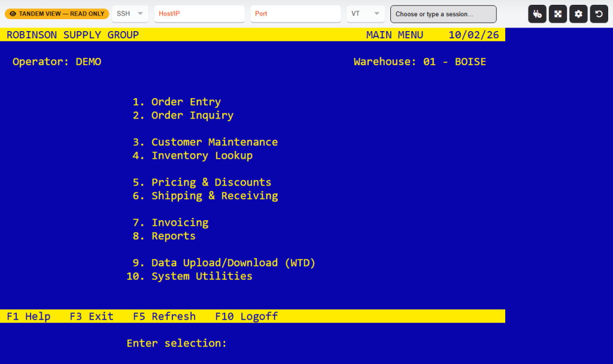The height and width of the screenshot is (364, 613).
Task: Click the ROBINSON SUPPLY GROUP title
Action: 72,35
